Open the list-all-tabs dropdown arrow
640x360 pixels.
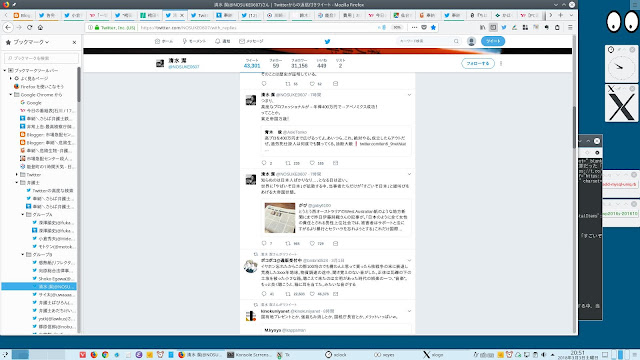(571, 15)
